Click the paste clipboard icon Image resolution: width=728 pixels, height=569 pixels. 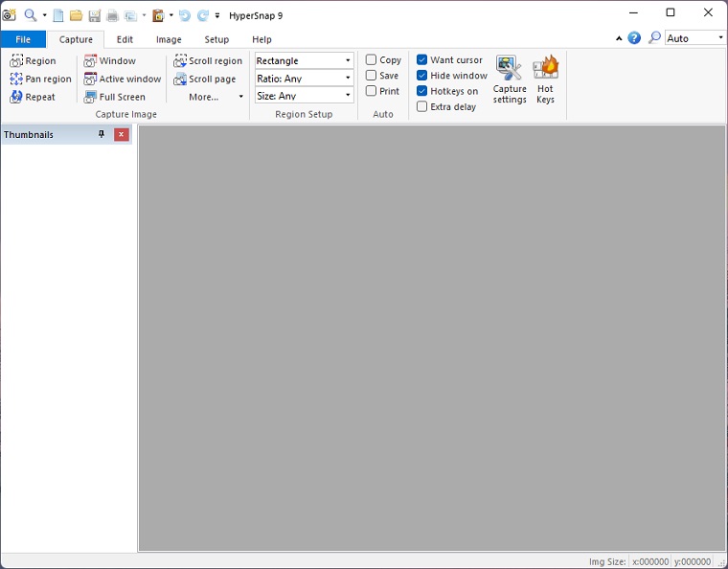pos(158,15)
